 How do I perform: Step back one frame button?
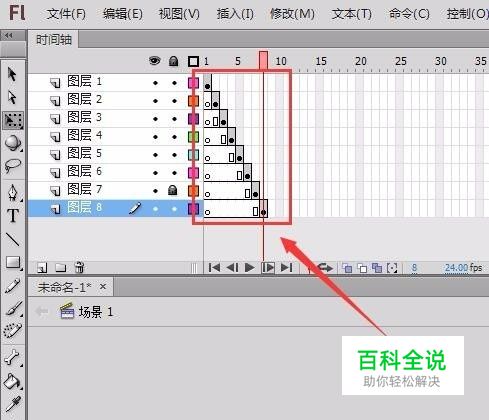click(x=232, y=267)
